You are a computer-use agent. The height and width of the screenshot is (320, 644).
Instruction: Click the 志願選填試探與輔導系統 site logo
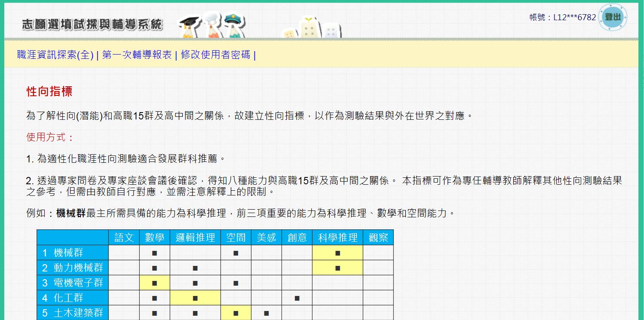pos(92,25)
